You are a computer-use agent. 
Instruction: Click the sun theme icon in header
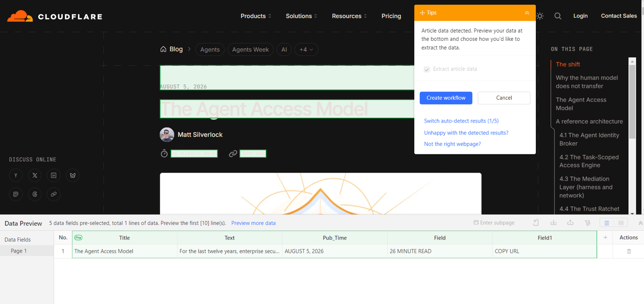coord(540,16)
